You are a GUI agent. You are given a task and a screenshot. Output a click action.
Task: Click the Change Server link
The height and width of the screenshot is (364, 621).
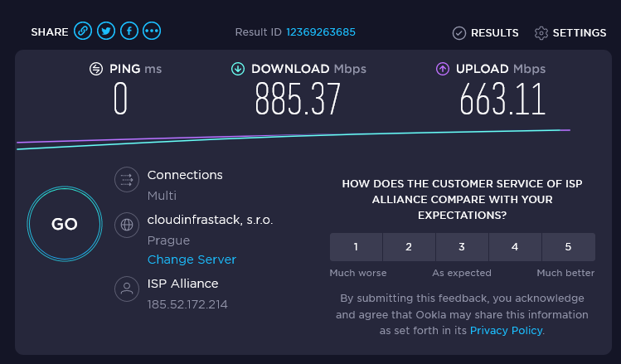coord(192,260)
